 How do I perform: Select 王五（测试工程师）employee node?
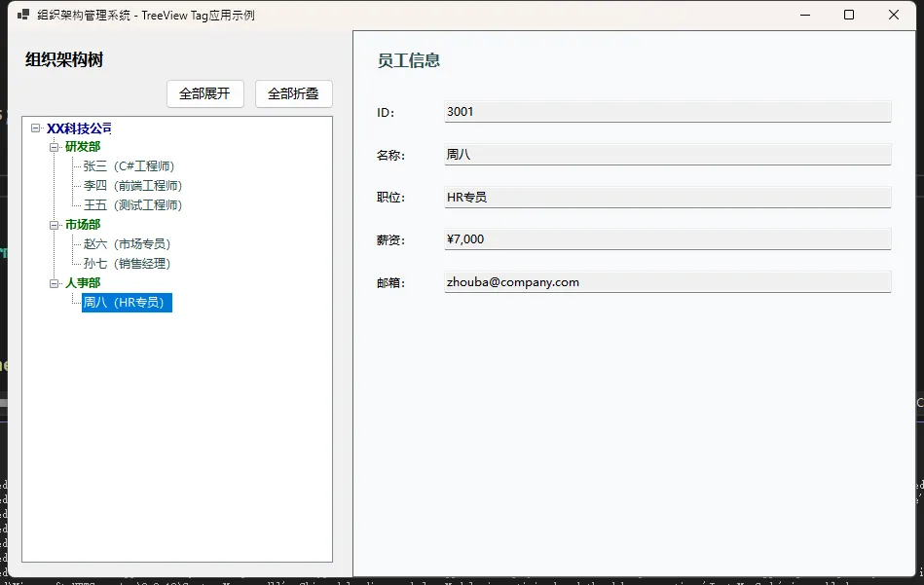click(132, 205)
